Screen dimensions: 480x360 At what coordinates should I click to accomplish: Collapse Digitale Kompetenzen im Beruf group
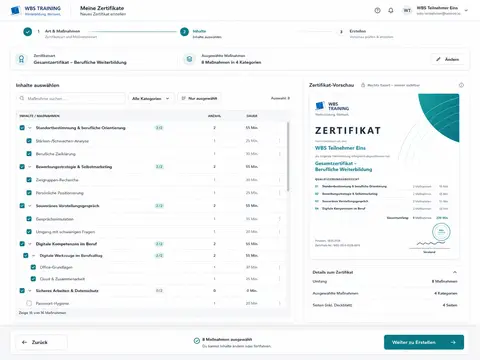tap(30, 244)
